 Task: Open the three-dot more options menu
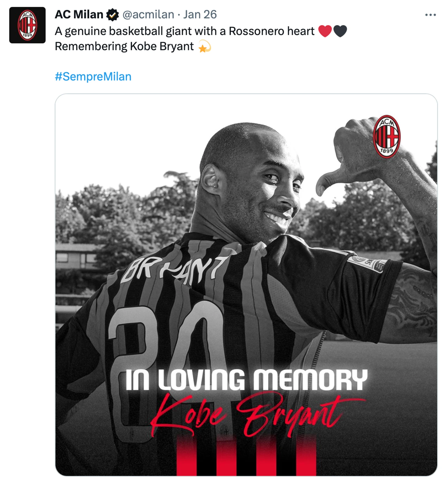(431, 15)
